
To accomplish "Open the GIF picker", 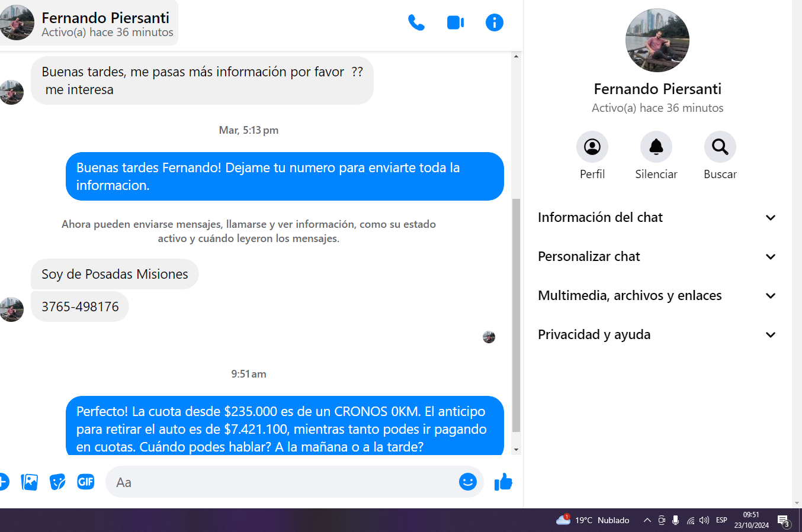I will (x=86, y=482).
